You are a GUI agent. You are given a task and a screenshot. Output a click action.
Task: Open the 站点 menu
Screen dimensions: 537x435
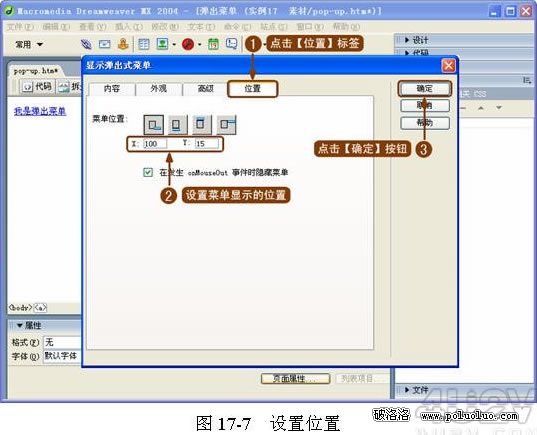273,27
